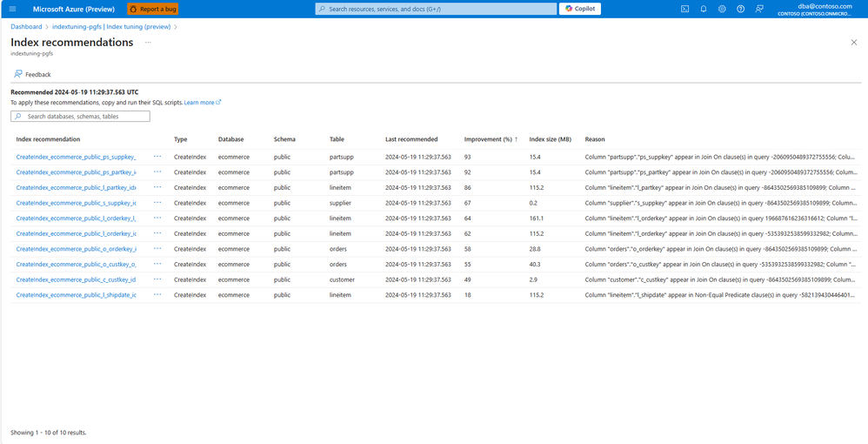
Task: Open more options for o_orderkey row
Action: [157, 249]
